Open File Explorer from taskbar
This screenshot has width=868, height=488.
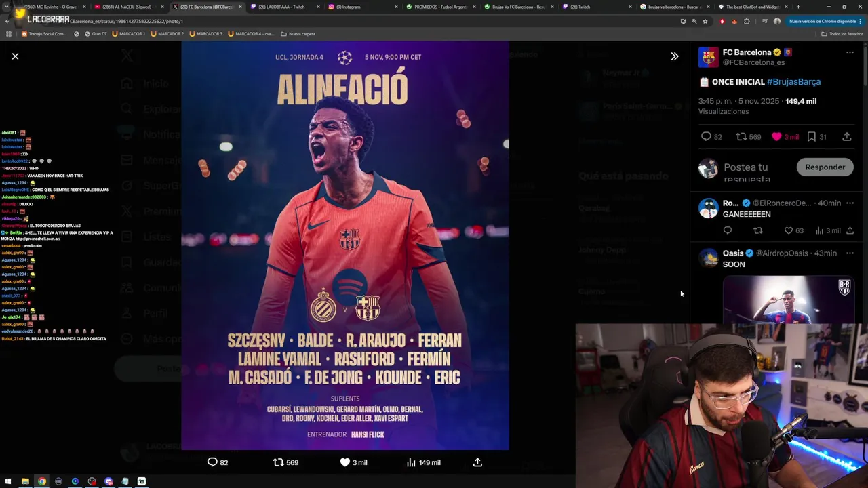coord(25,481)
